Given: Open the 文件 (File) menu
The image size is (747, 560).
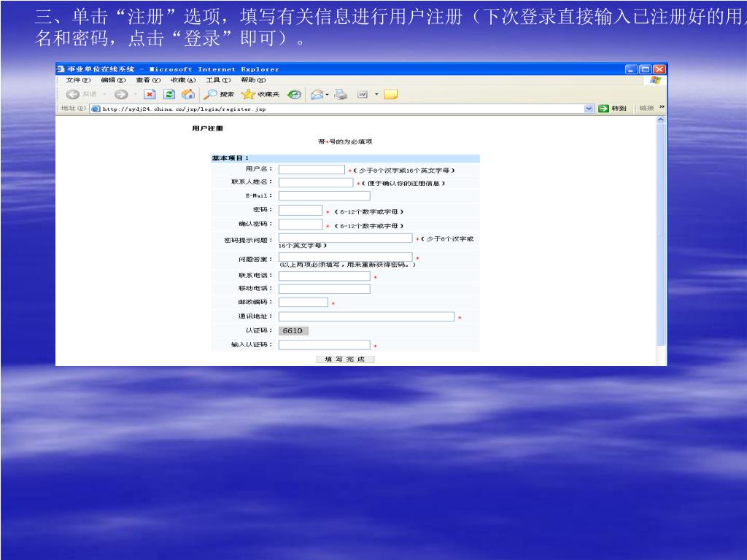Looking at the screenshot, I should [x=78, y=80].
